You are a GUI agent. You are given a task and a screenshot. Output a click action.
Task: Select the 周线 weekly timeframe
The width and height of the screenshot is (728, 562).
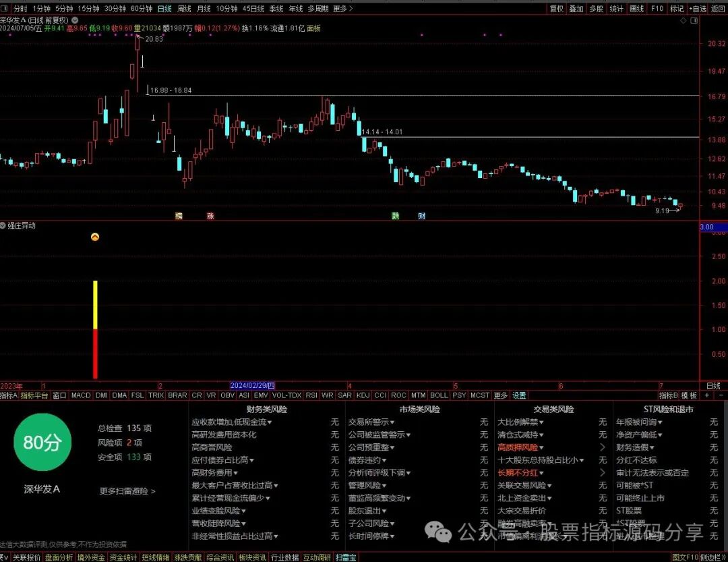[x=184, y=8]
